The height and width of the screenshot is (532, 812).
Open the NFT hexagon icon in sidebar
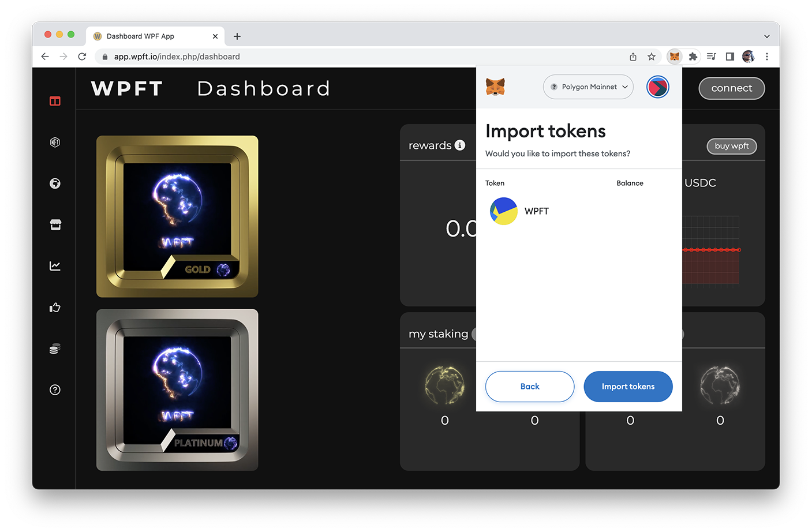(x=55, y=142)
